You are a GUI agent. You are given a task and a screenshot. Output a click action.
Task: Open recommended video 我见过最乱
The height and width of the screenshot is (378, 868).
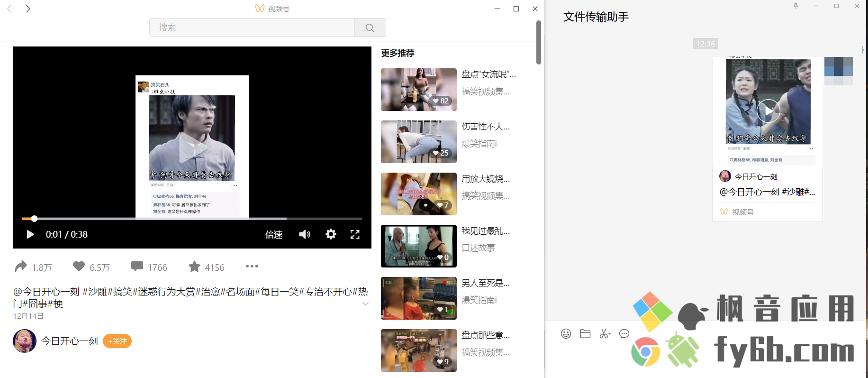coord(419,246)
